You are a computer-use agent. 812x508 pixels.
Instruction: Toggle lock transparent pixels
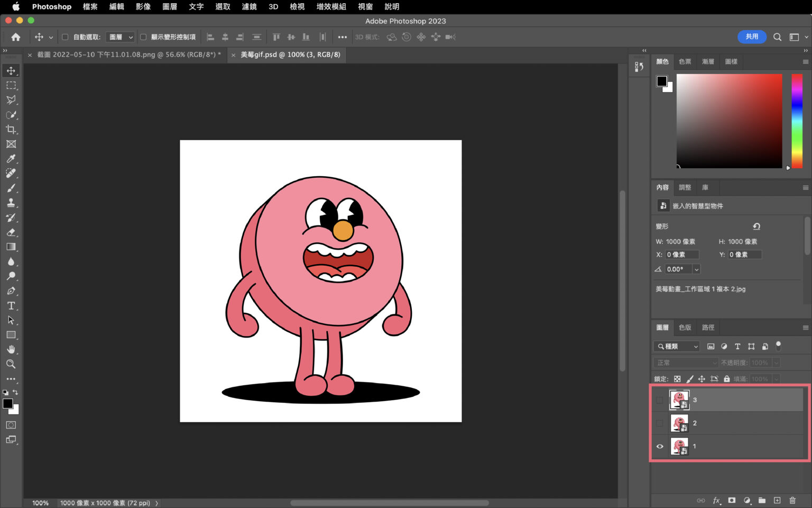click(x=677, y=379)
